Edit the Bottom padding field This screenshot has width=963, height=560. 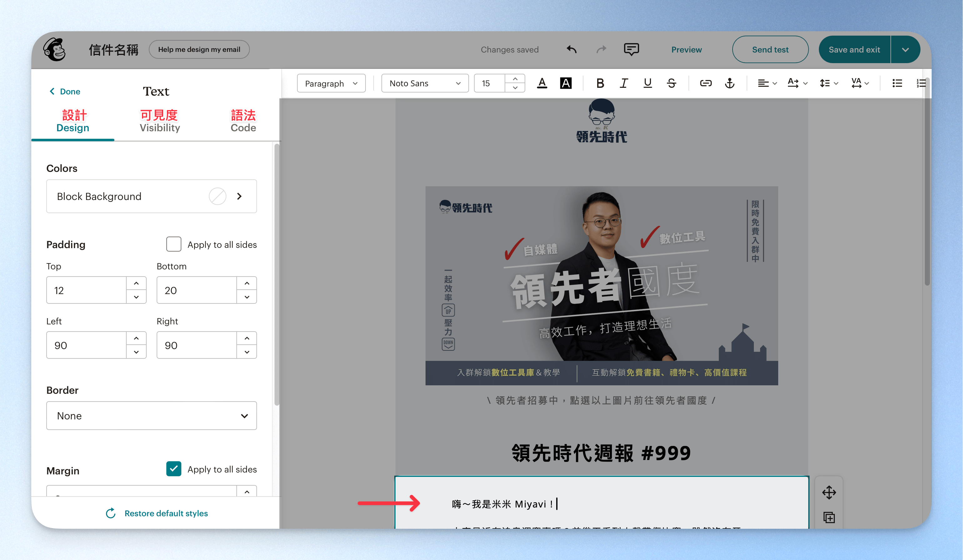pos(196,290)
